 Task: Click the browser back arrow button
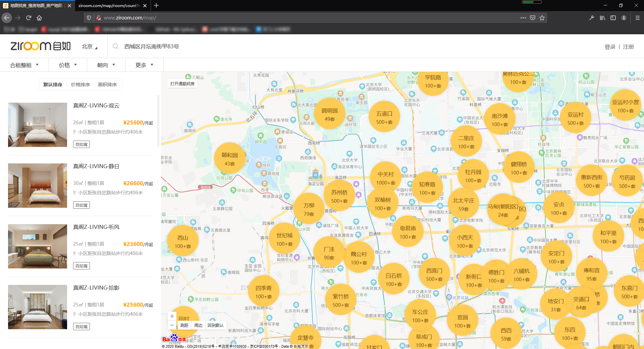[7, 18]
